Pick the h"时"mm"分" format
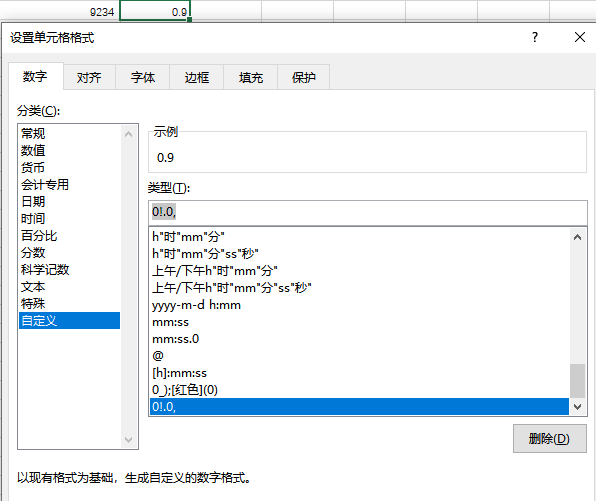Image resolution: width=596 pixels, height=501 pixels. tap(360, 237)
